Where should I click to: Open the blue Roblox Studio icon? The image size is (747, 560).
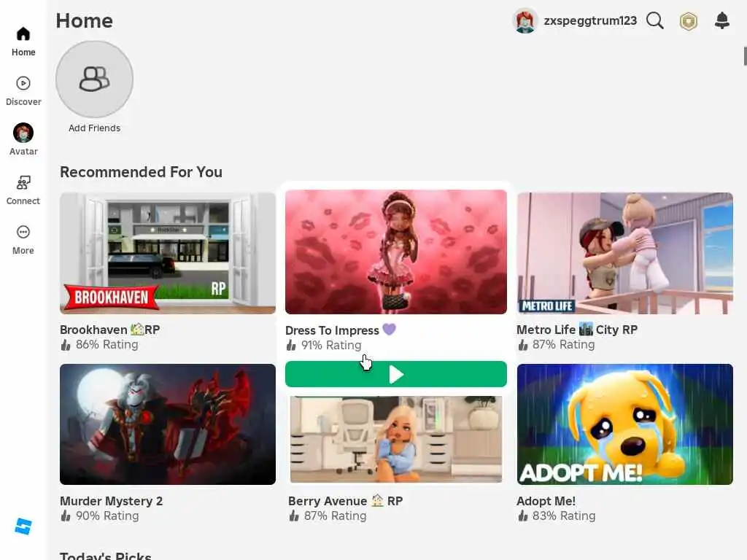23,526
